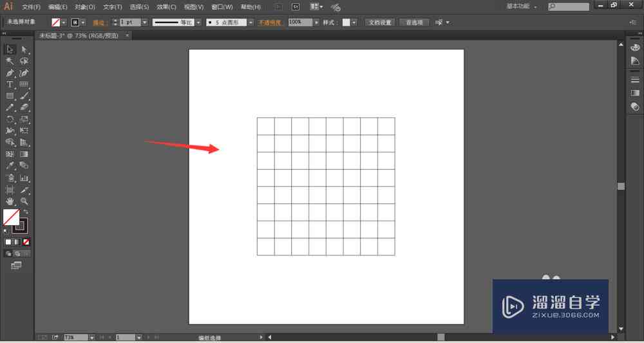The width and height of the screenshot is (644, 343).
Task: Select the Eyedropper tool
Action: (x=10, y=166)
